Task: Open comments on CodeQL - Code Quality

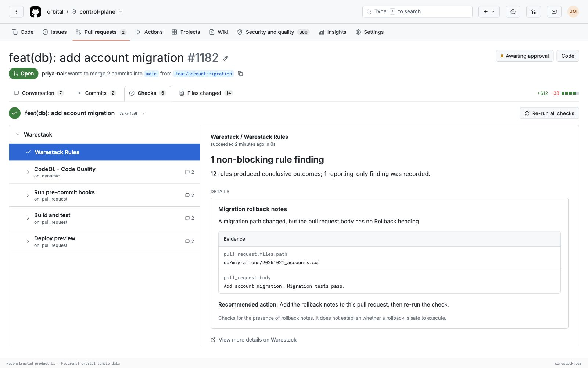Action: [x=190, y=172]
